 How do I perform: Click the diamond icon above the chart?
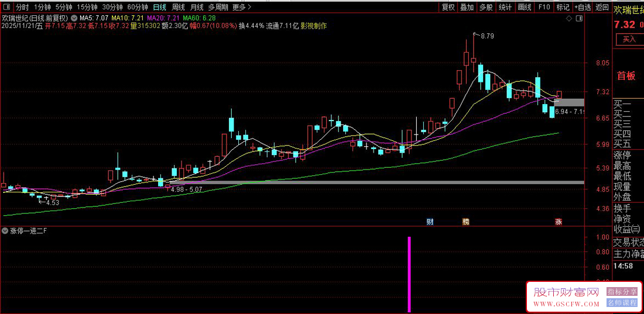point(569,19)
